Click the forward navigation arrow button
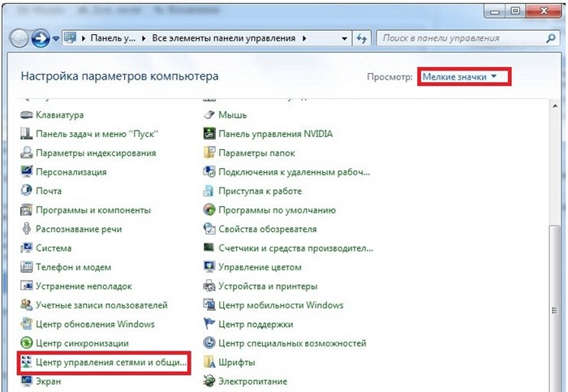The width and height of the screenshot is (568, 392). pos(41,38)
